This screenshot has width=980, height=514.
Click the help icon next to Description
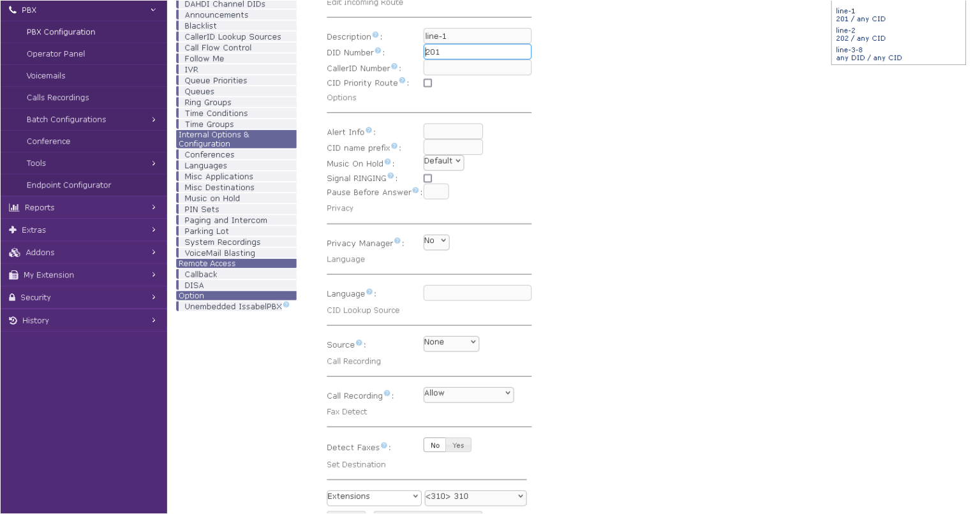[375, 35]
